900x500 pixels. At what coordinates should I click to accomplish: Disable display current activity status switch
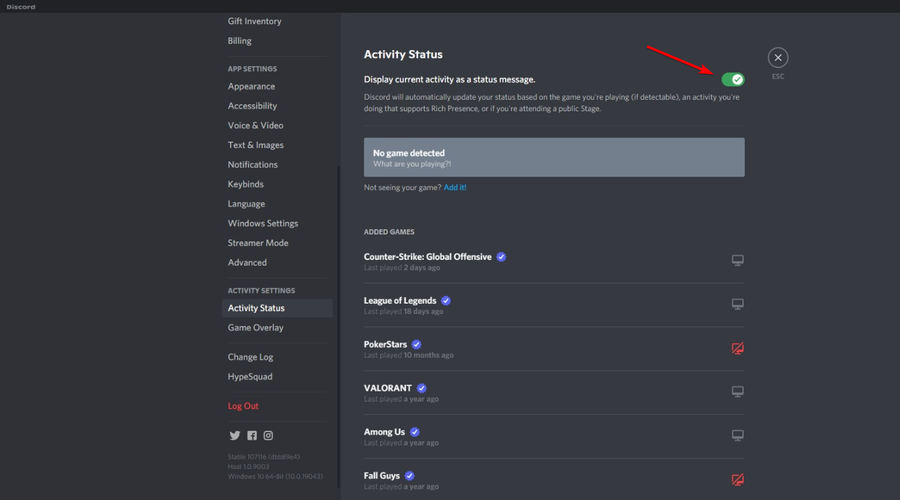click(x=733, y=79)
